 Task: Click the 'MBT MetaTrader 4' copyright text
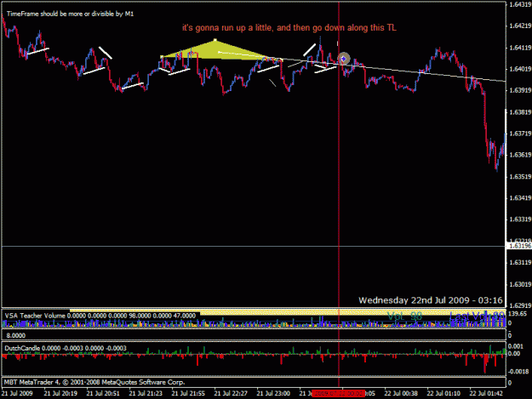94,382
